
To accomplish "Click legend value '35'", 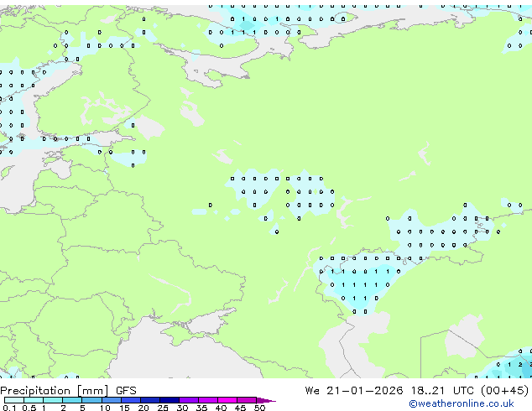I will (201, 408).
